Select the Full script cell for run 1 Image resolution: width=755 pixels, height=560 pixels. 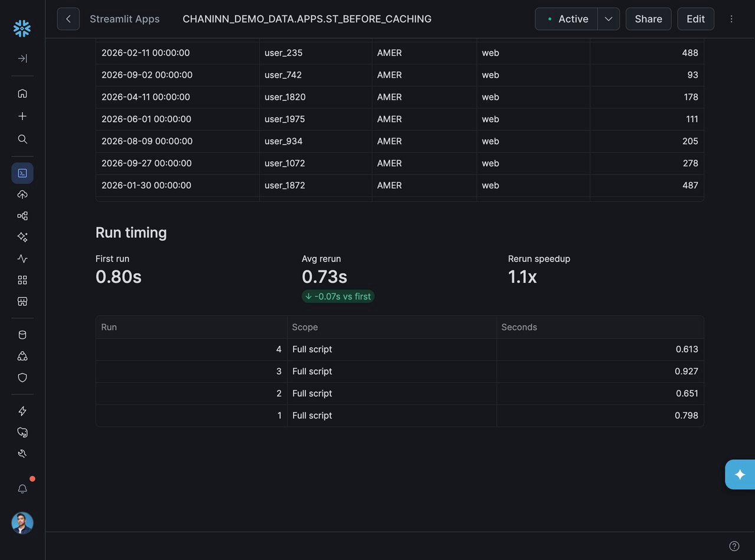click(392, 415)
